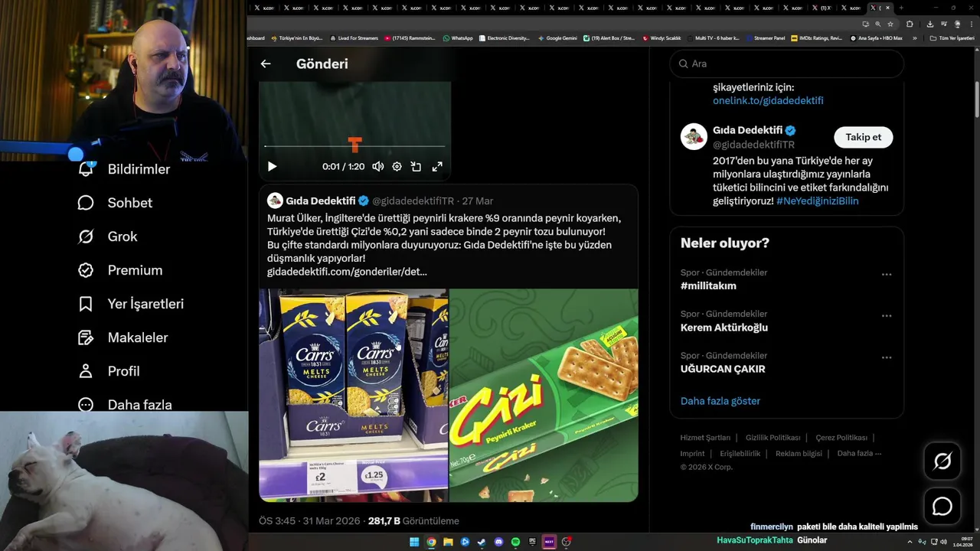Open the gidadedektifi.com/gonderiler link

347,271
